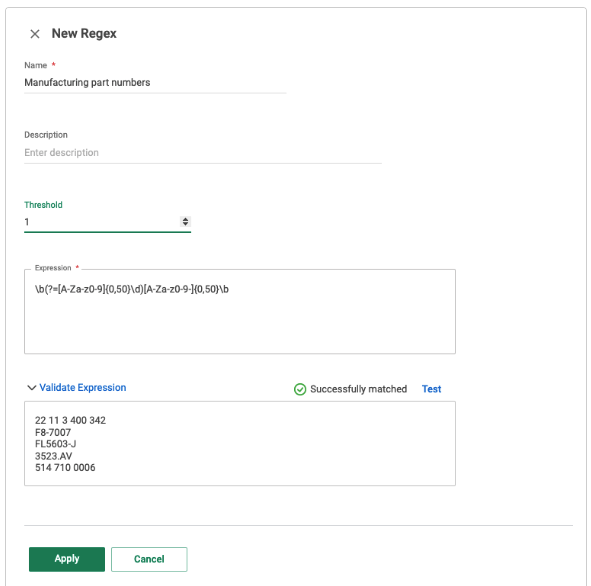This screenshot has height=586, width=591.
Task: Click the Successfully matched status text
Action: (358, 389)
